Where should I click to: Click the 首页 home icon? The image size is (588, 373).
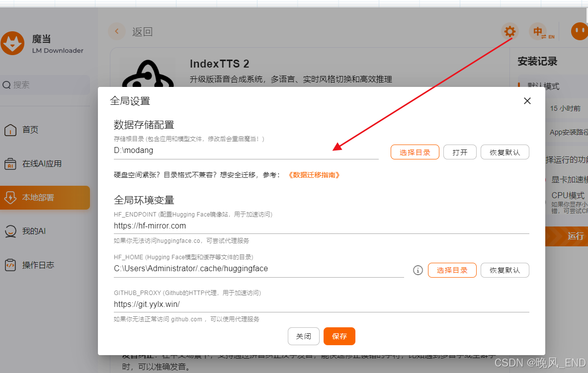(10, 130)
